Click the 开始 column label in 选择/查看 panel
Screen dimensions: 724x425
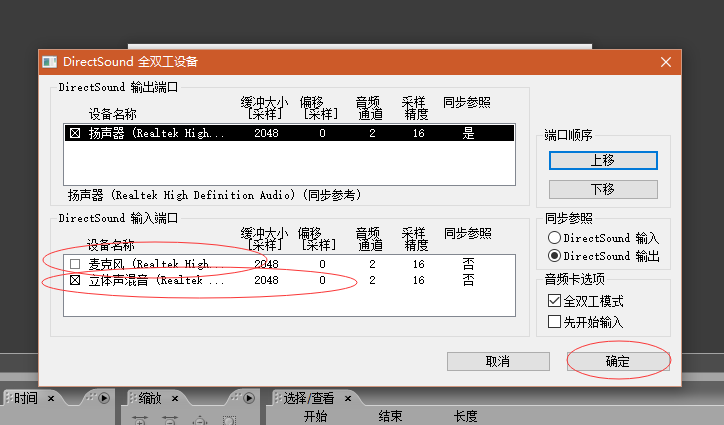click(315, 416)
